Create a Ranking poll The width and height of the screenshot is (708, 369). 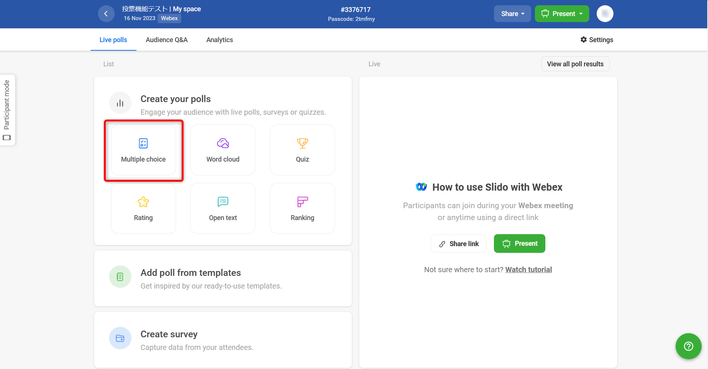302,208
